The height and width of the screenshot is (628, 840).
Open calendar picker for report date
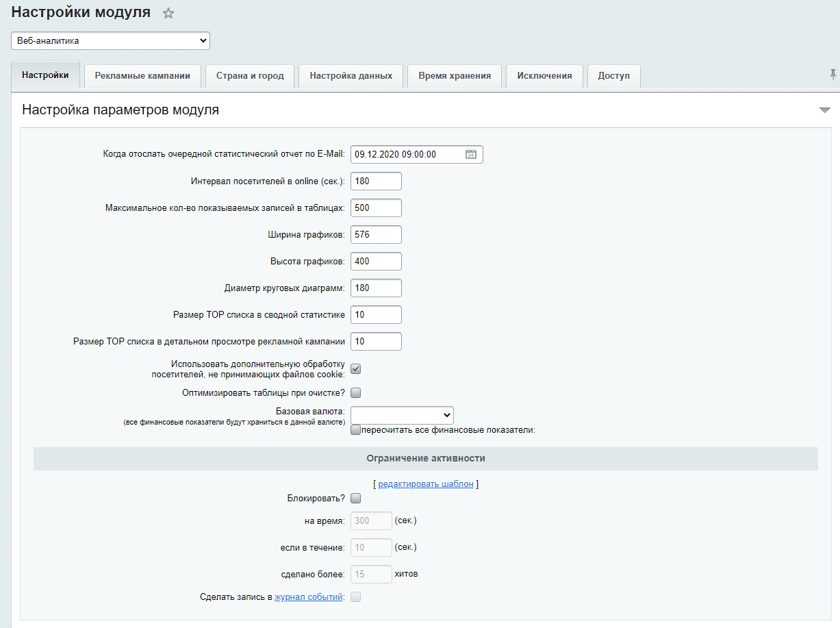click(x=470, y=155)
